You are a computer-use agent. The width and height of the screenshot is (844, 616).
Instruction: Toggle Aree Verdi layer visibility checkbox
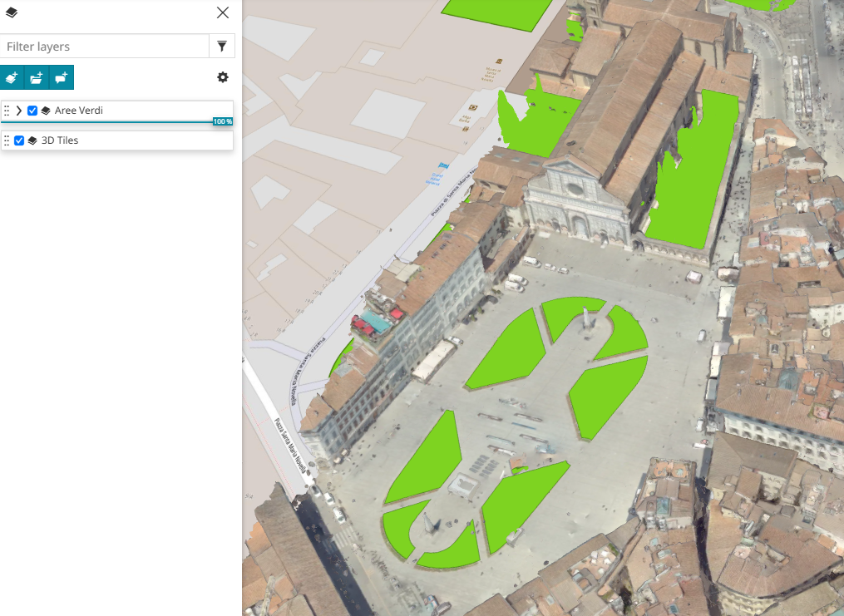[x=32, y=111]
